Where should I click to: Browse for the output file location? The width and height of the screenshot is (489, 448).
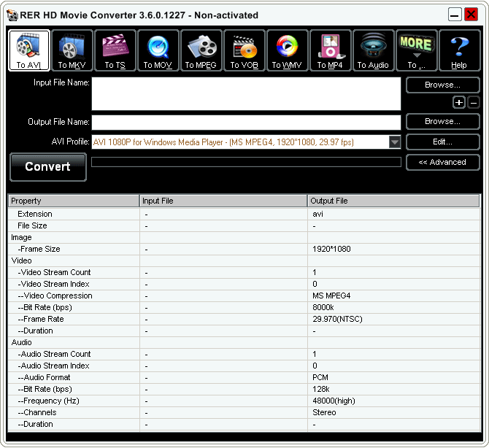442,121
